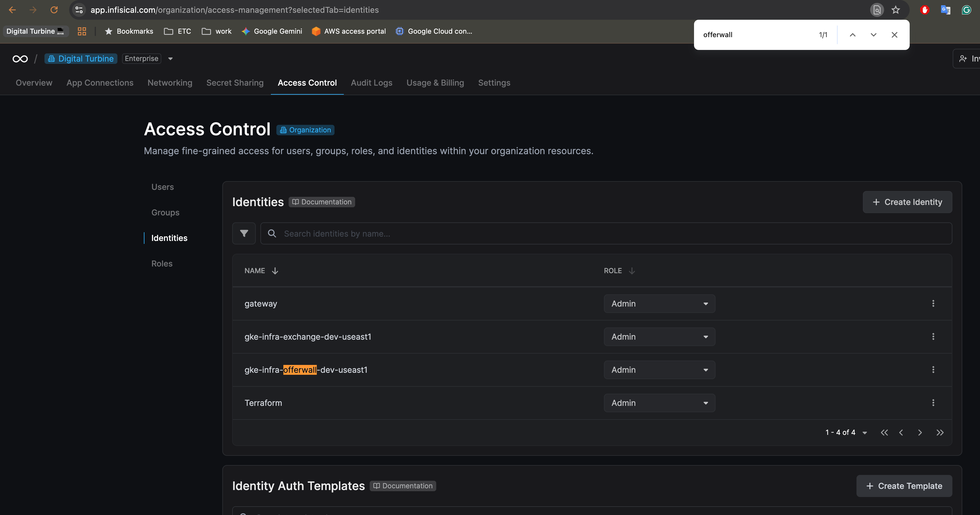Focus the search identities by name field
The width and height of the screenshot is (980, 515).
click(609, 233)
